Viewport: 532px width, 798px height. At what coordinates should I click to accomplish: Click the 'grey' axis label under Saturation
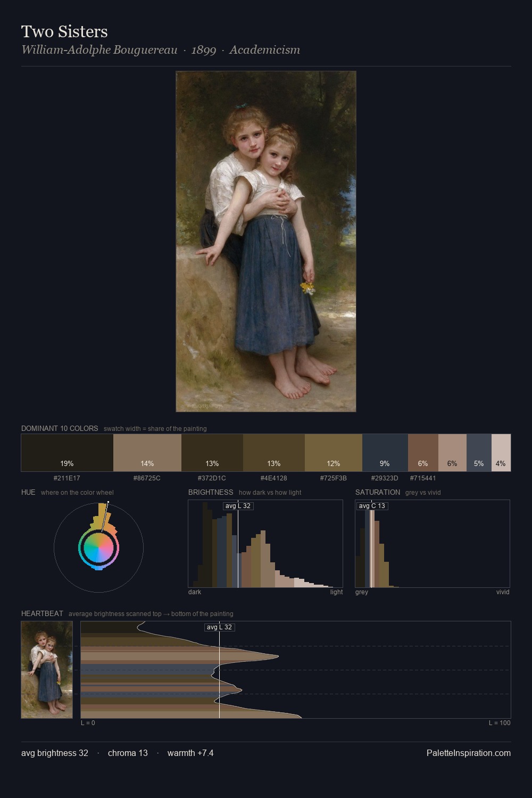pyautogui.click(x=362, y=592)
